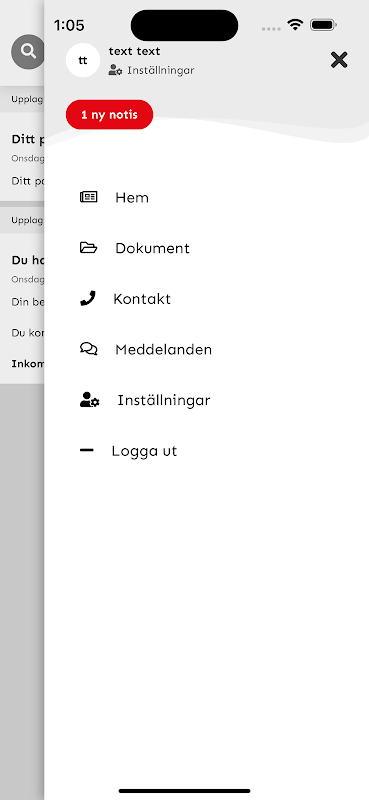
Task: Click the chat bubbles icon beside Meddelanden
Action: [x=89, y=349]
